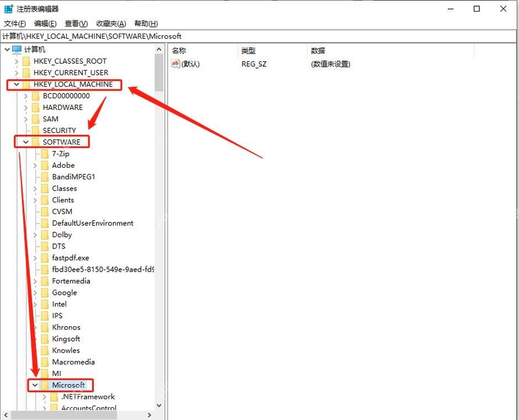Expand the Clients key chevron
This screenshot has height=420, width=519.
[x=35, y=200]
